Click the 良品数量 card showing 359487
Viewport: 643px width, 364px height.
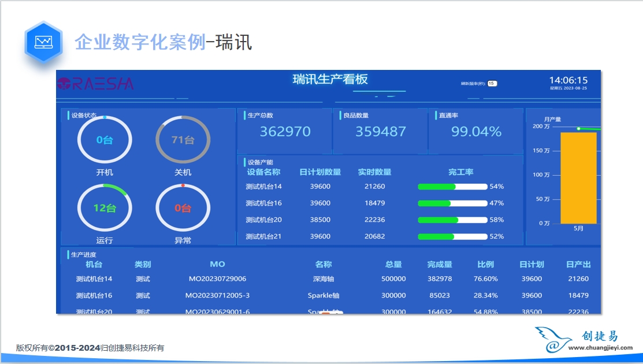[380, 131]
